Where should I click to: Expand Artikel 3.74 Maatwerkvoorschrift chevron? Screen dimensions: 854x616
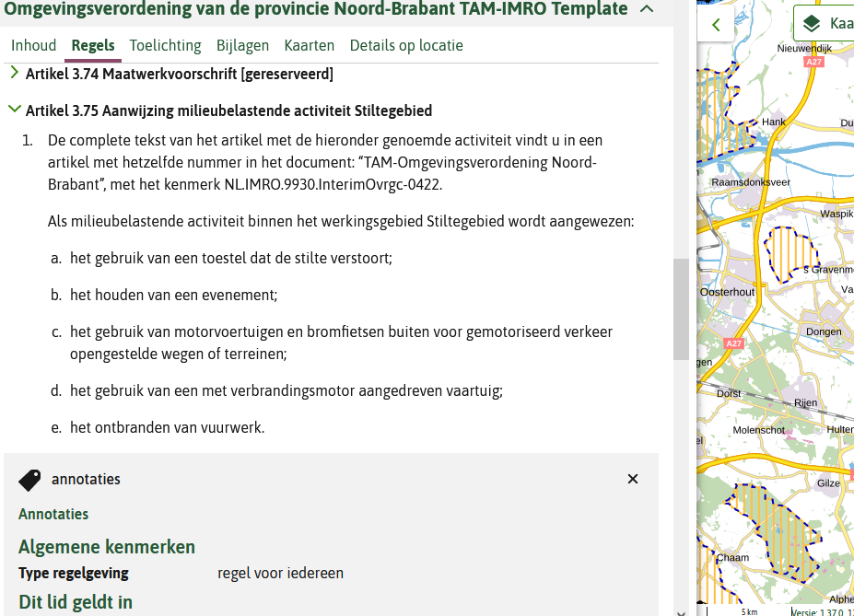point(14,73)
